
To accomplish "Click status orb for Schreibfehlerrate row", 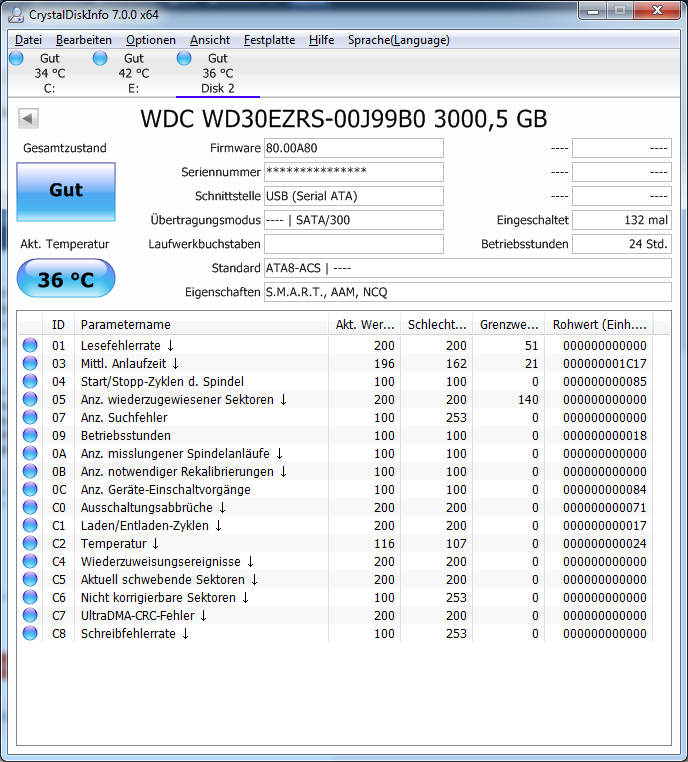I will [x=30, y=633].
